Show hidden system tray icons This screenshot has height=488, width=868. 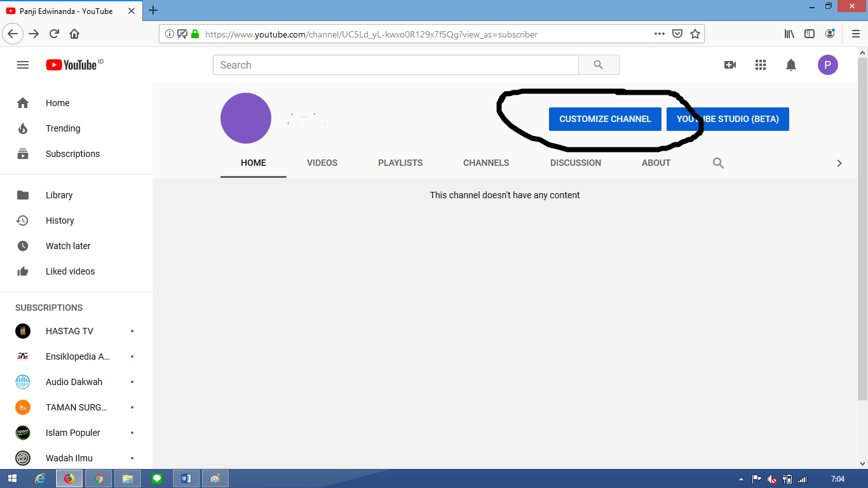(x=741, y=479)
